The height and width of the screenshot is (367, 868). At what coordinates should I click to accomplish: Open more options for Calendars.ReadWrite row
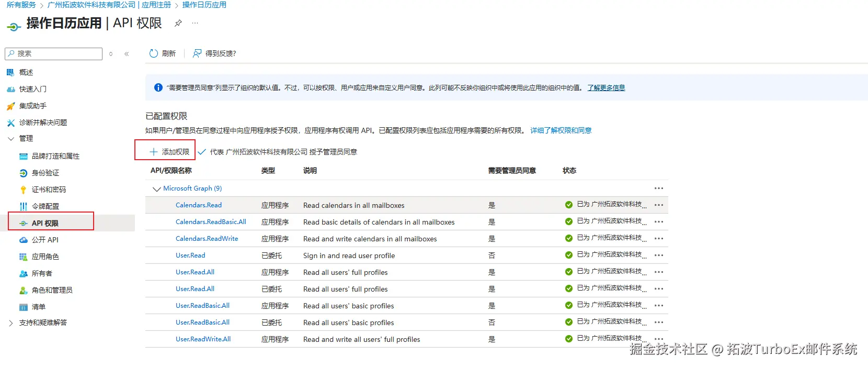point(659,239)
